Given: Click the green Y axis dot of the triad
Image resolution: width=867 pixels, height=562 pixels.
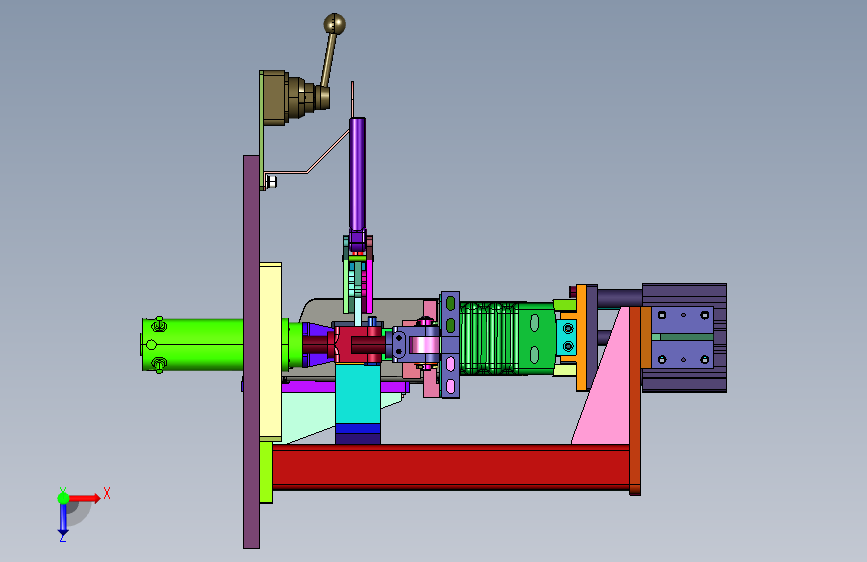Looking at the screenshot, I should (x=63, y=498).
